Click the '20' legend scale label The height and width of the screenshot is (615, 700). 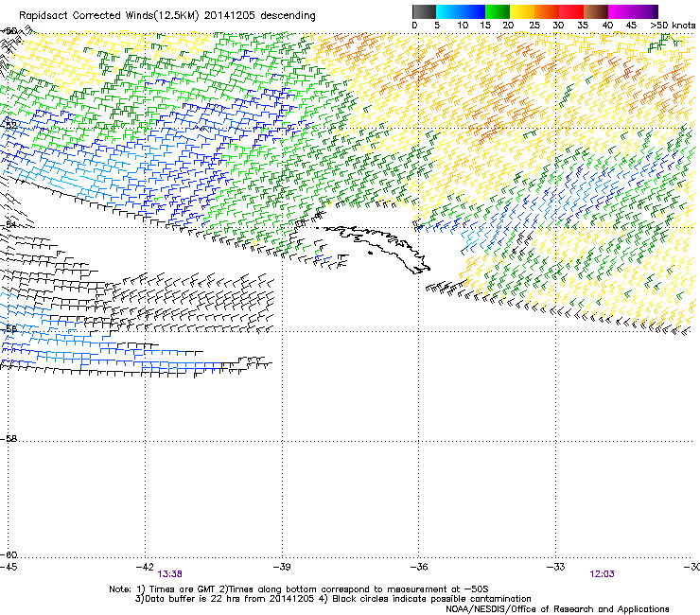(508, 26)
